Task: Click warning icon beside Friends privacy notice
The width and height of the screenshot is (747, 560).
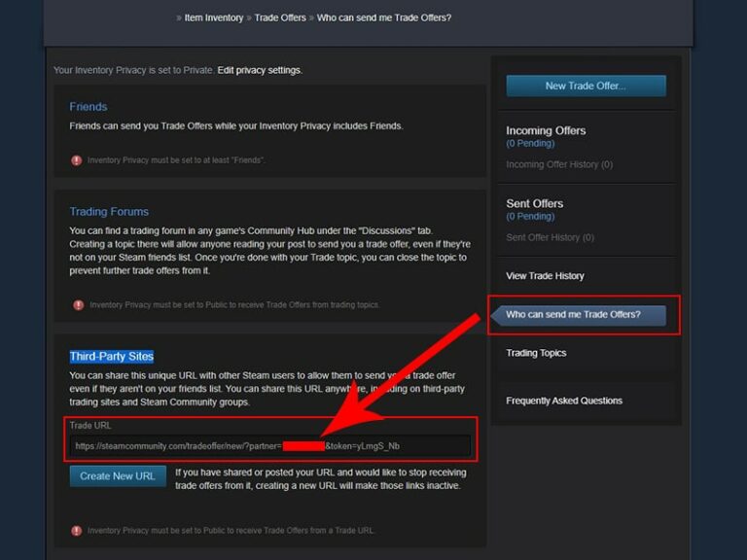Action: click(76, 160)
